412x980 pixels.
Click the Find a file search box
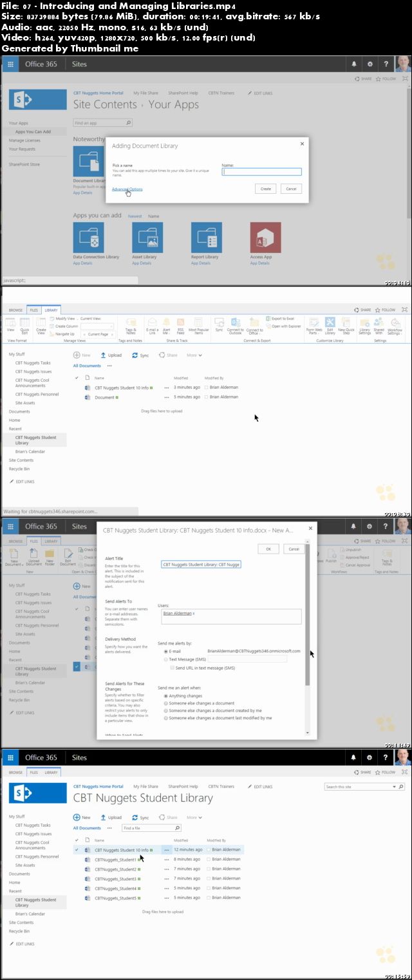(152, 828)
